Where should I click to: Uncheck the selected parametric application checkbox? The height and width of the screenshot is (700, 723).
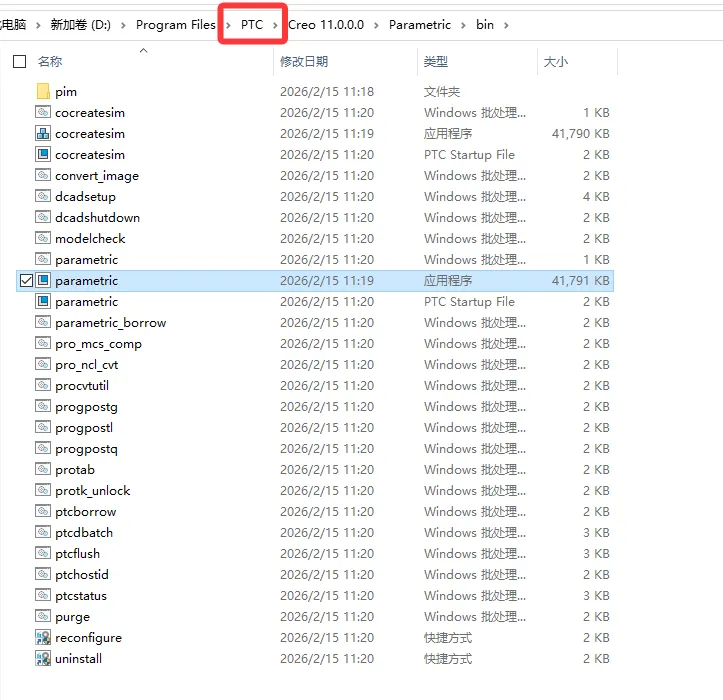[26, 280]
